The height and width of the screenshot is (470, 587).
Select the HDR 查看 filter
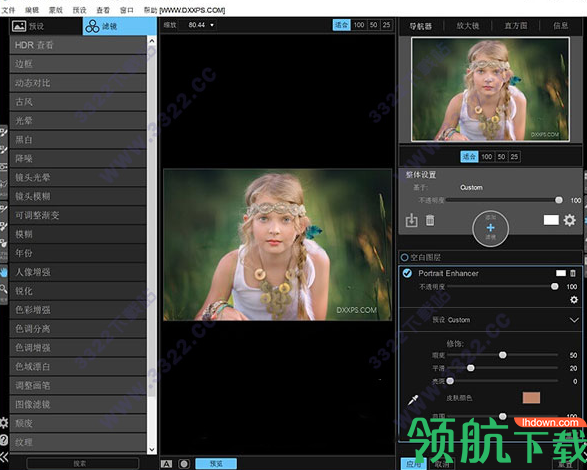point(78,45)
